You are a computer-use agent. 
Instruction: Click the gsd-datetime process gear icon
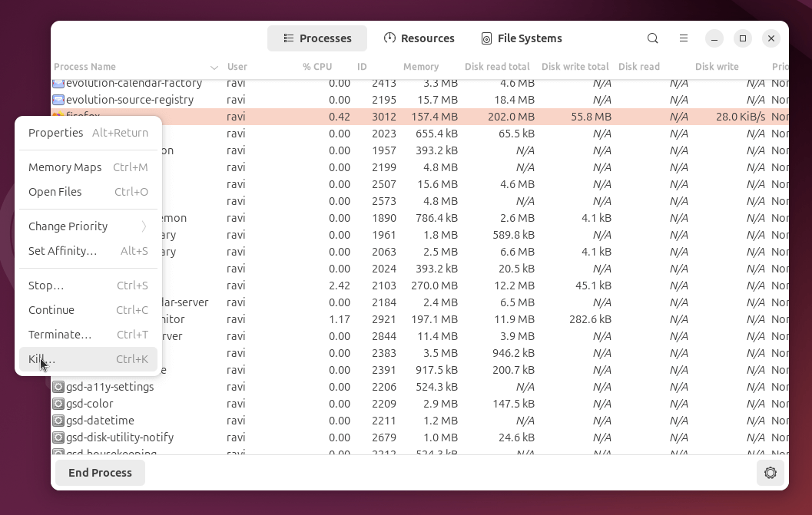(58, 421)
